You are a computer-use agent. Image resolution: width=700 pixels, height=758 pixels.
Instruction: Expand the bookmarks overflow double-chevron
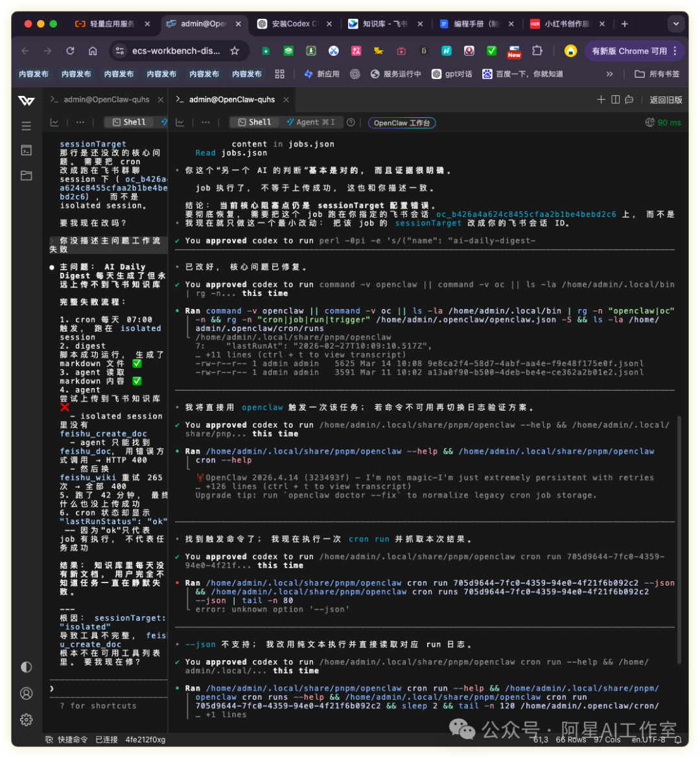609,74
